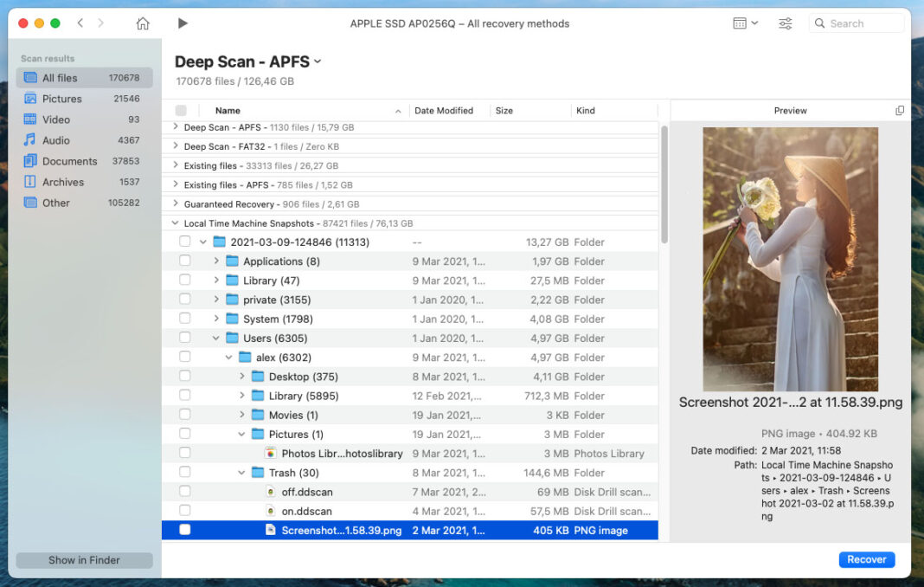Open the view layout icon near Search

click(x=744, y=23)
